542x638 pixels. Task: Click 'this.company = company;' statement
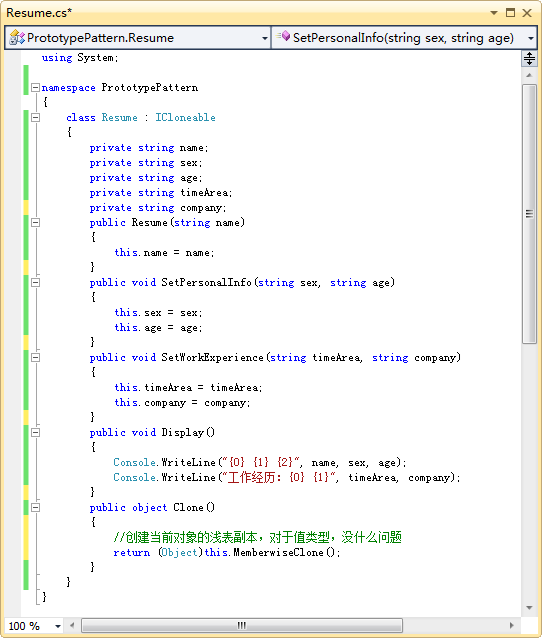click(182, 402)
